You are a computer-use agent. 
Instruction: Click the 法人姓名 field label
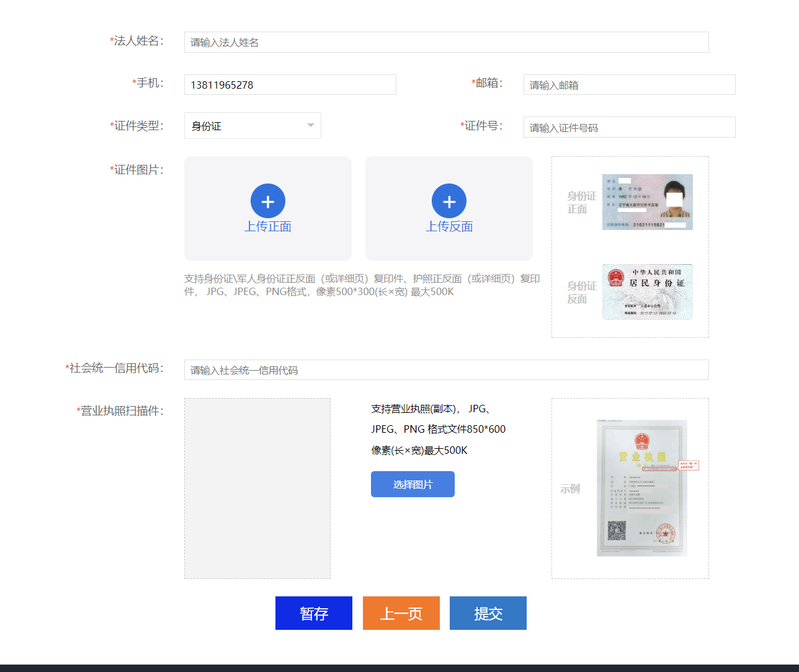[x=137, y=41]
